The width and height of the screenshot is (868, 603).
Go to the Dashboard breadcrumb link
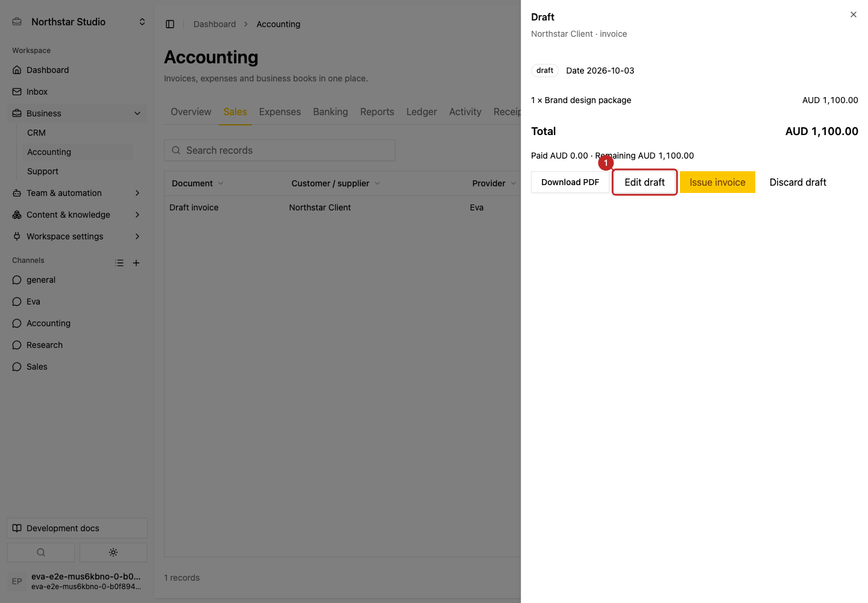click(215, 24)
